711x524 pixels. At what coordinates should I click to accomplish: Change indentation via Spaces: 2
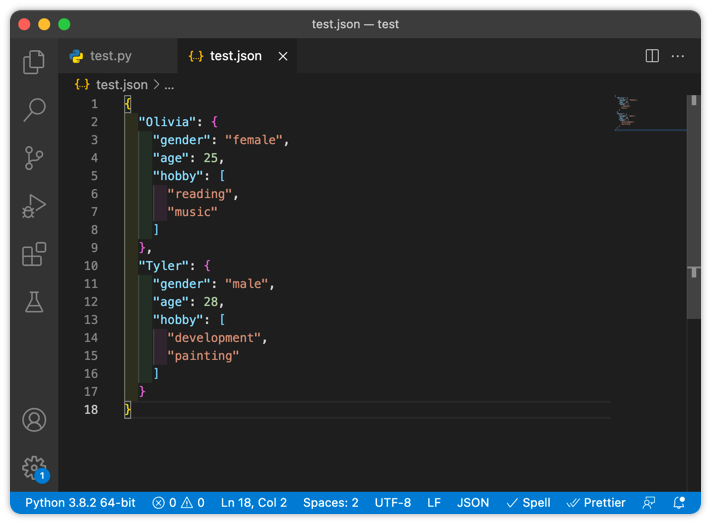[x=331, y=503]
